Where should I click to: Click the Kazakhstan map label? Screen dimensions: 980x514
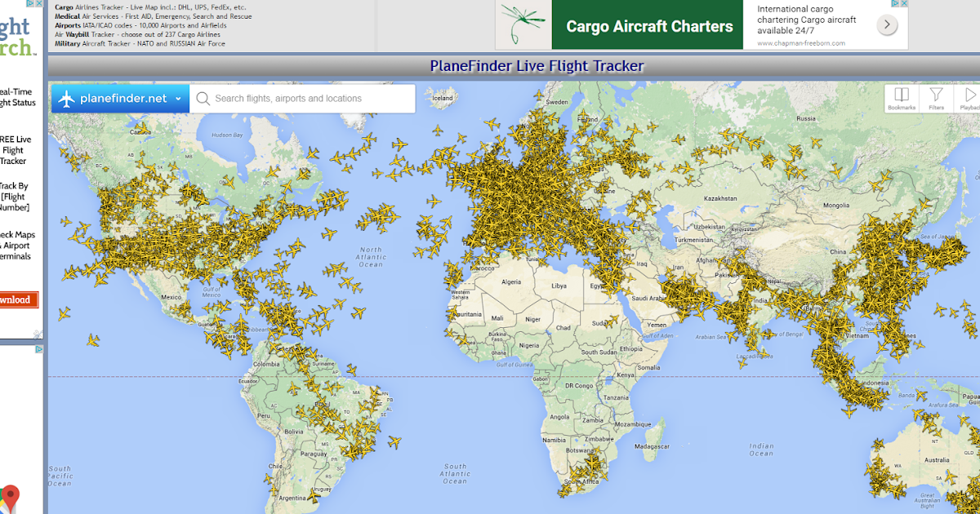coord(721,199)
